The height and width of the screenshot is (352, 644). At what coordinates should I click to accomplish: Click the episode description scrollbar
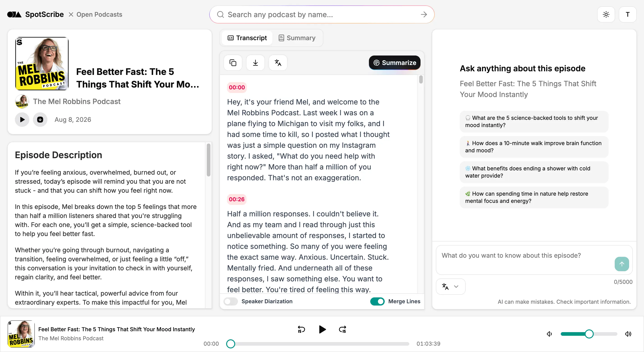coord(208,160)
